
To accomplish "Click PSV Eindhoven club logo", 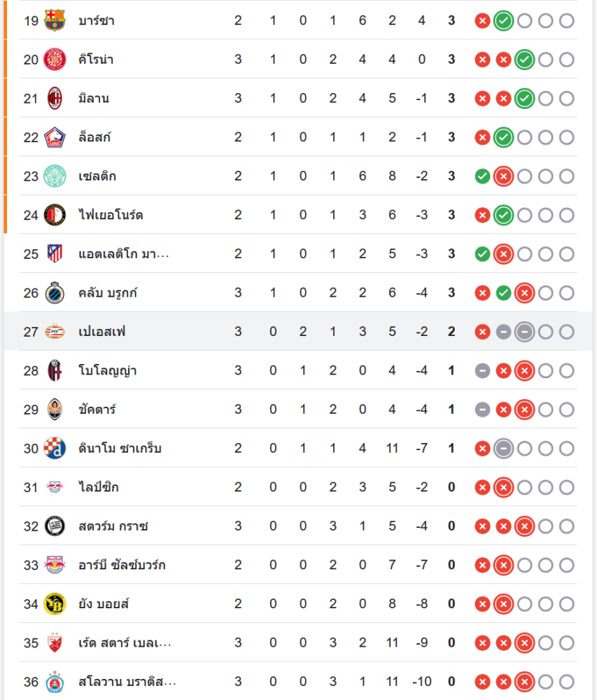I will pos(54,332).
